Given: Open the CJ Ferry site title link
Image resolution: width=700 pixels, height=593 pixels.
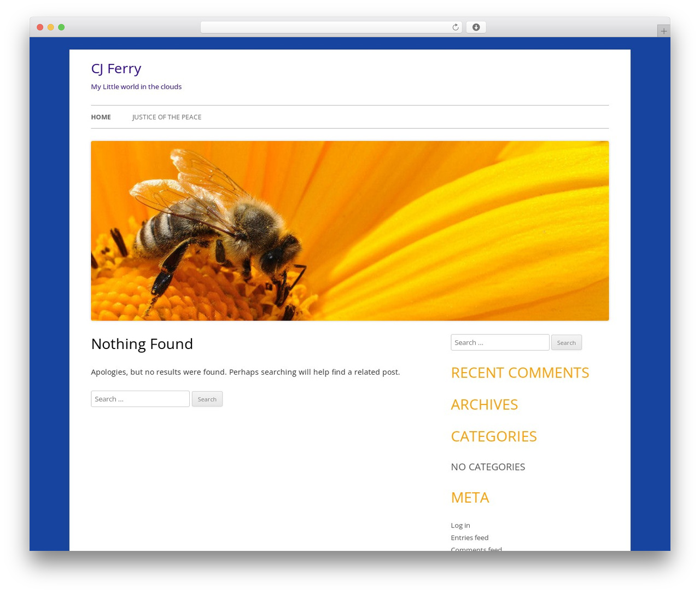Looking at the screenshot, I should click(116, 68).
